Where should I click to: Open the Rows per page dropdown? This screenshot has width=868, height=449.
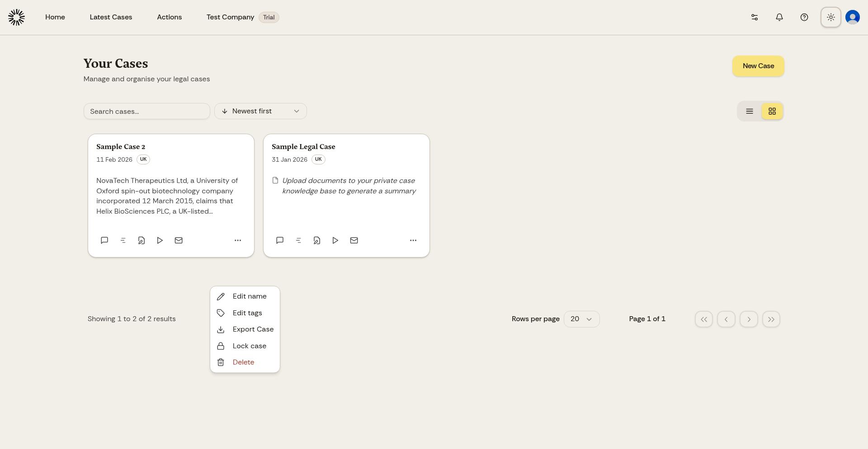[x=581, y=319]
